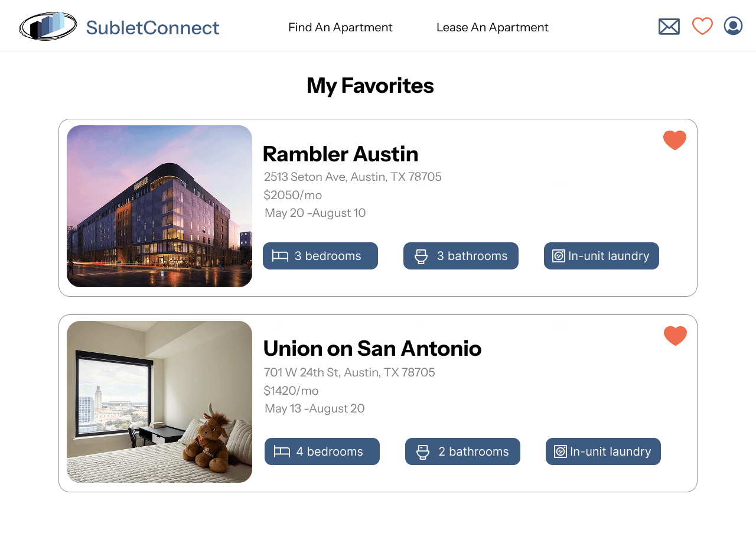Screen dimensions: 756x536
Task: View the Union on San Antonio bedroom photo
Action: click(x=159, y=402)
